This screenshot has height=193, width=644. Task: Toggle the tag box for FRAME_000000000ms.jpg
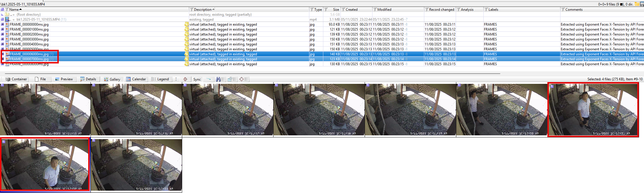[x=2, y=24]
